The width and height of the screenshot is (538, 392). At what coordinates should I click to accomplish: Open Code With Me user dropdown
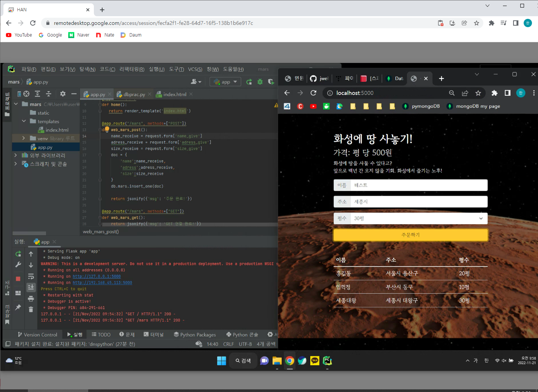(x=196, y=82)
